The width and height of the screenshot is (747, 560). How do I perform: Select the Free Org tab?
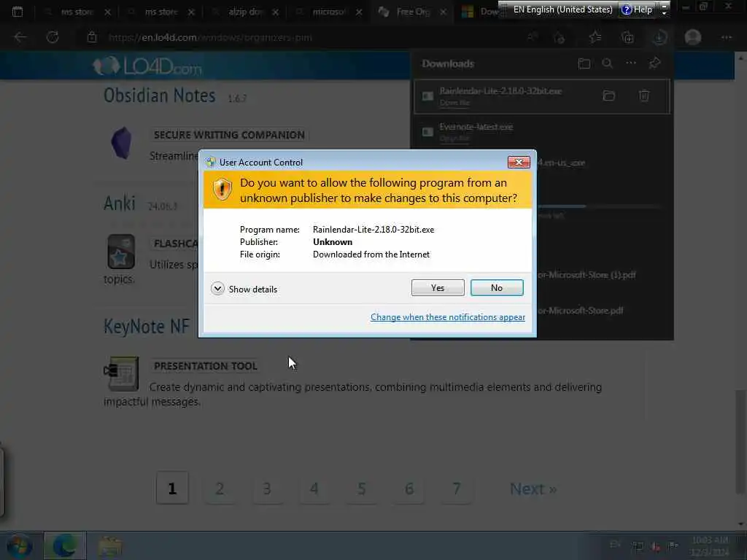click(413, 12)
